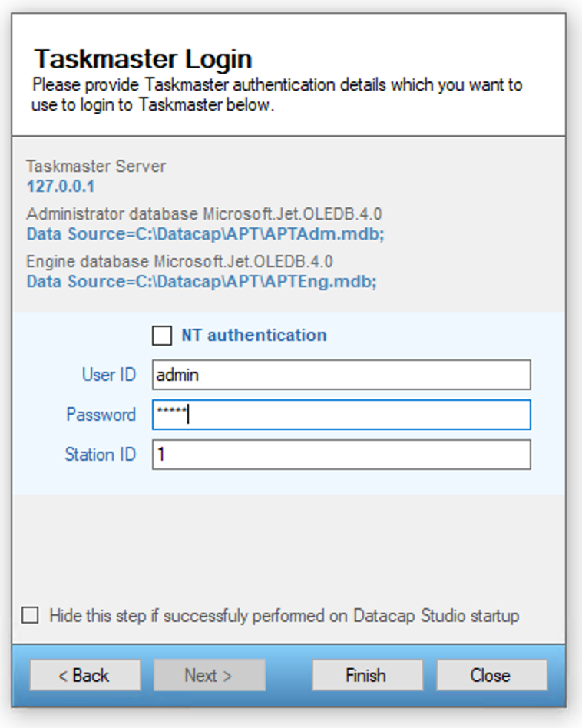Close the Taskmaster Login wizard

tap(491, 676)
